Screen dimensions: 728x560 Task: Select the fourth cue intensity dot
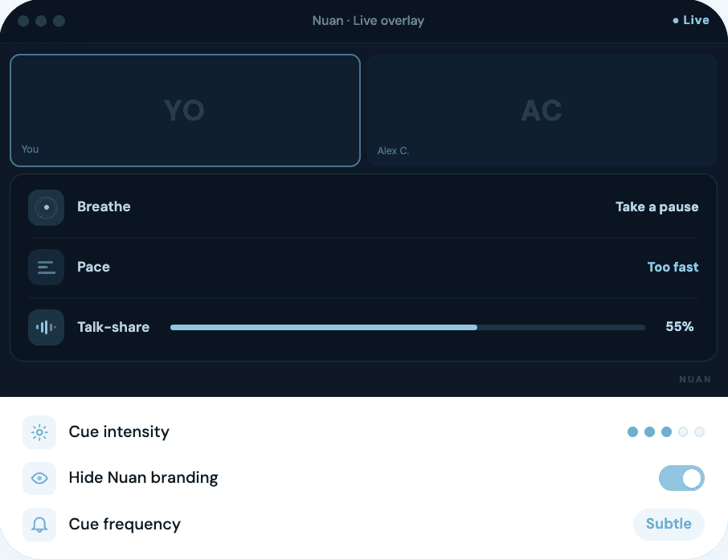(x=682, y=431)
